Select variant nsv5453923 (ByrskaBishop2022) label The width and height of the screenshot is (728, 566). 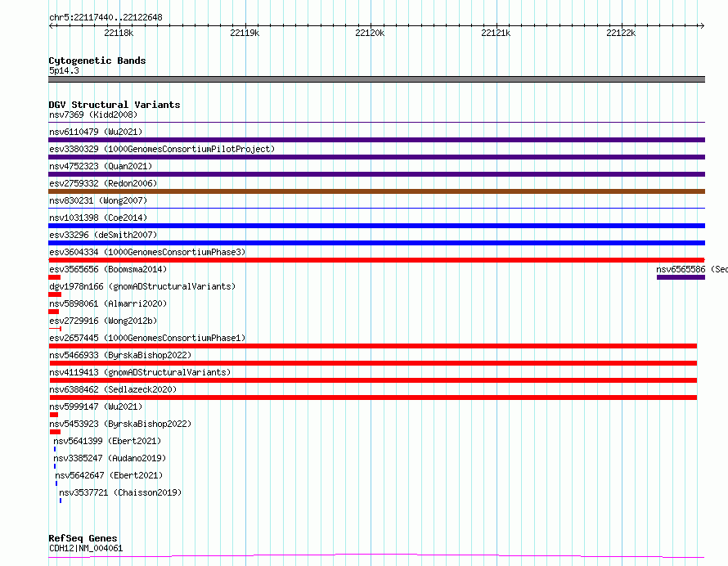pos(120,424)
